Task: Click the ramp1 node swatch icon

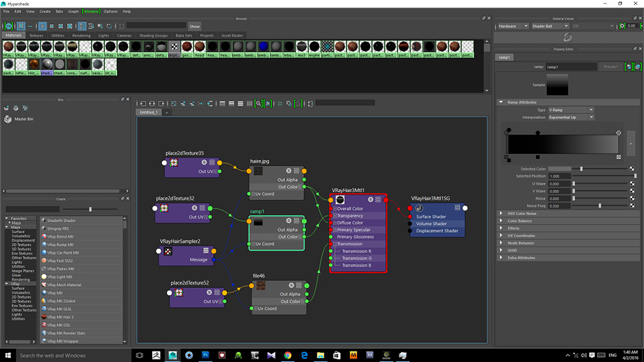Action: 258,222
